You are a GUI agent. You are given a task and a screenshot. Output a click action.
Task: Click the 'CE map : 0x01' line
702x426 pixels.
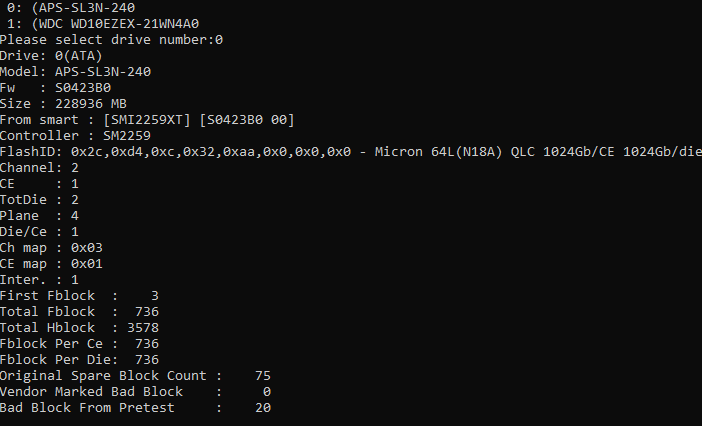tap(52, 263)
